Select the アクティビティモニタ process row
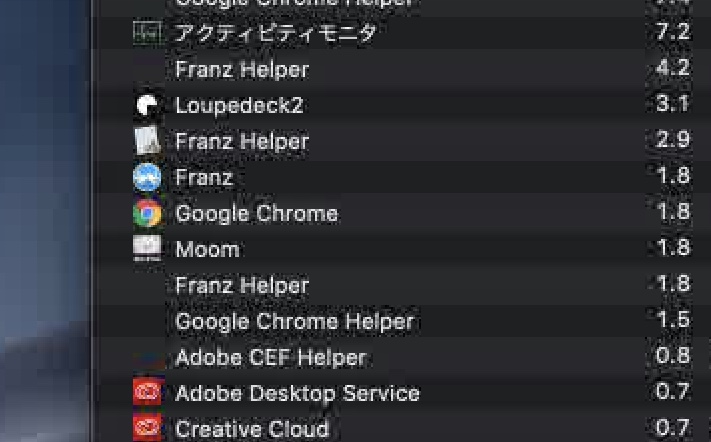Image resolution: width=711 pixels, height=442 pixels. pyautogui.click(x=401, y=33)
